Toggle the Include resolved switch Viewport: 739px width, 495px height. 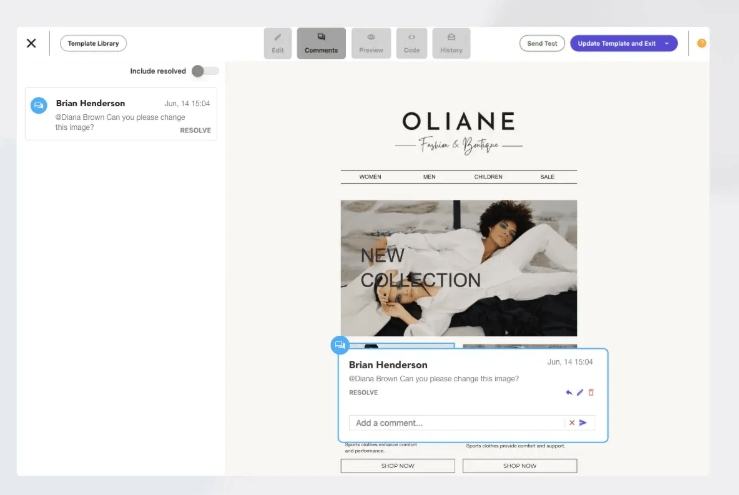pos(205,71)
